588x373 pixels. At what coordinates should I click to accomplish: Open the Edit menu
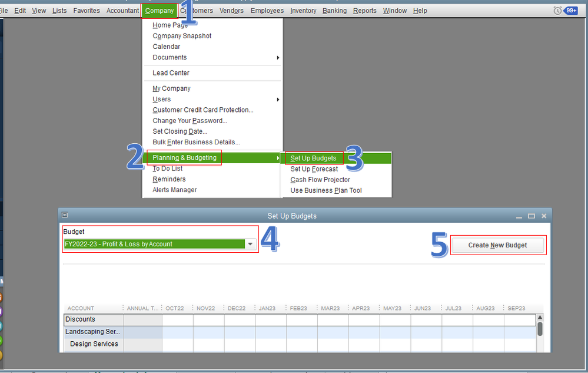pyautogui.click(x=20, y=11)
